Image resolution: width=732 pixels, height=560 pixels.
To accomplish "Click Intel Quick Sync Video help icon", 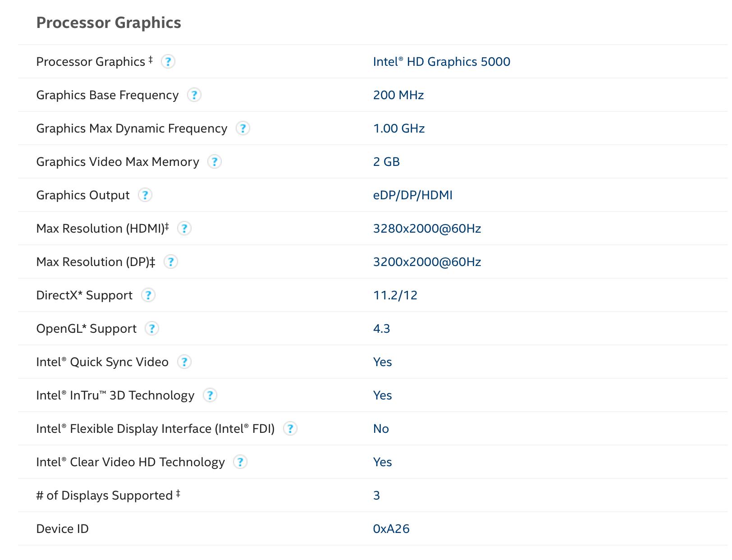I will tap(184, 362).
